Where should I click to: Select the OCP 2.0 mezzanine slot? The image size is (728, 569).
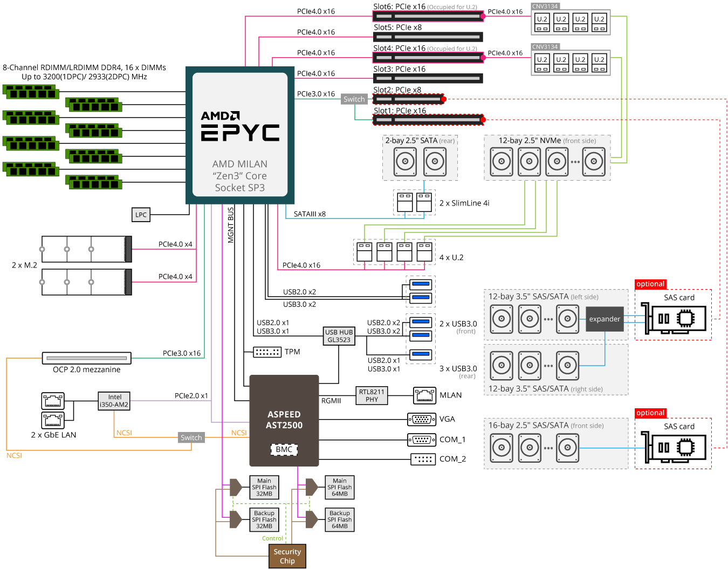click(87, 358)
